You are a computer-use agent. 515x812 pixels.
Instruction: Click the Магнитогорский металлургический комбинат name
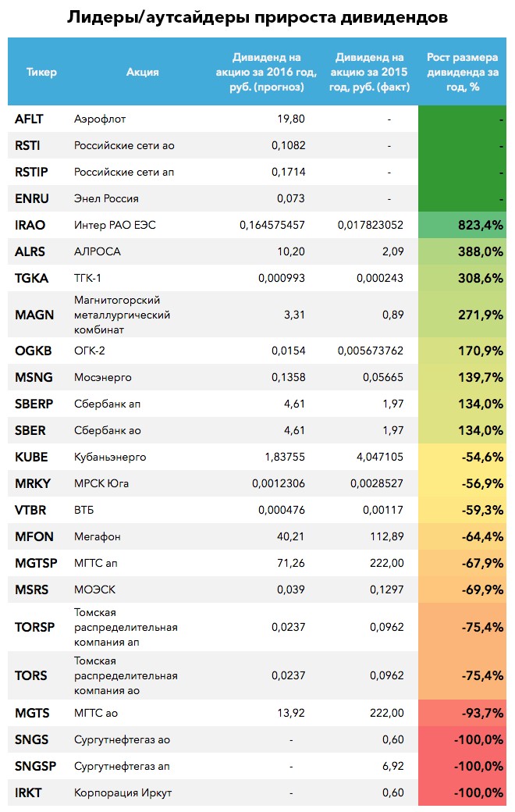point(123,315)
